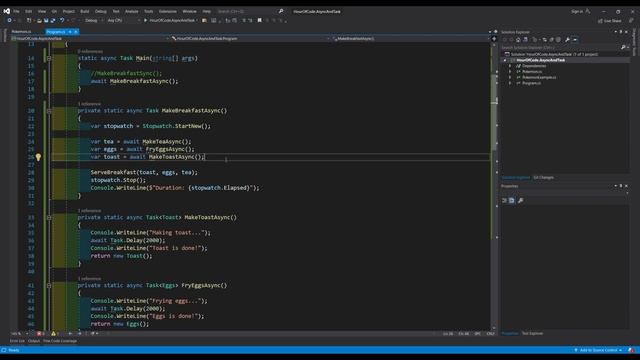The width and height of the screenshot is (640, 360).
Task: Click the split editor icon above scrollbar
Action: (x=493, y=39)
